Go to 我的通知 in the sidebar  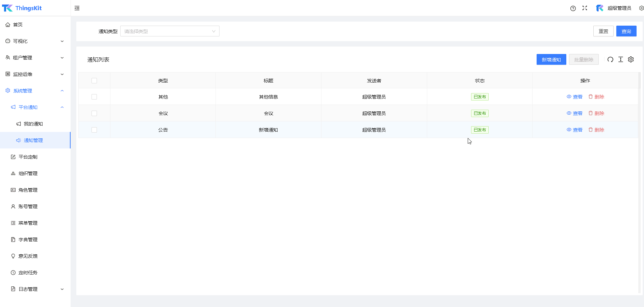pyautogui.click(x=33, y=124)
